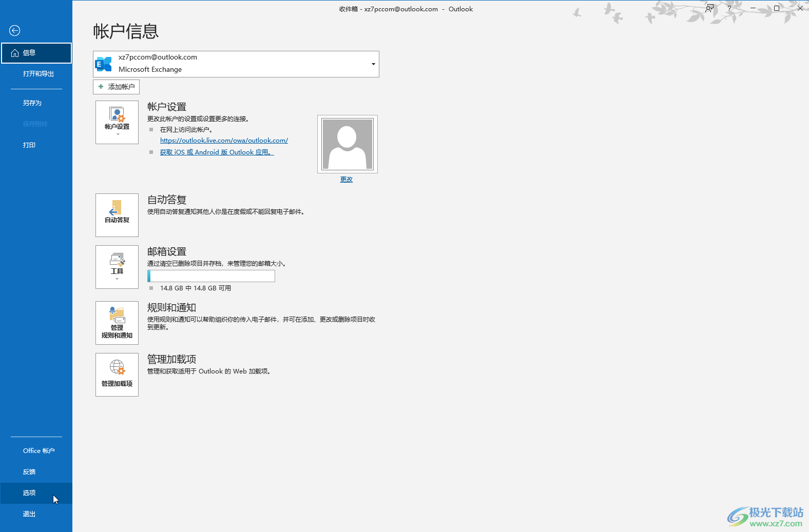Click 获取 iOS 或 Android 版 Outlook 应用 link

(x=217, y=152)
